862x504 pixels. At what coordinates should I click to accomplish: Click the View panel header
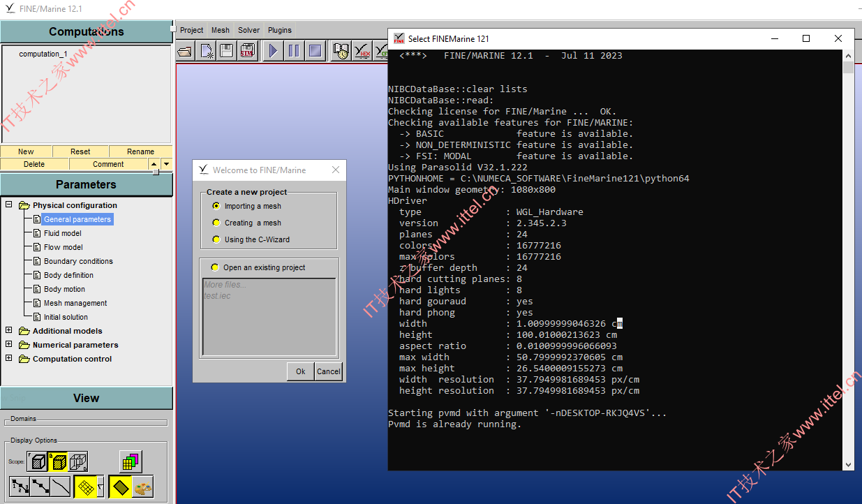coord(87,398)
